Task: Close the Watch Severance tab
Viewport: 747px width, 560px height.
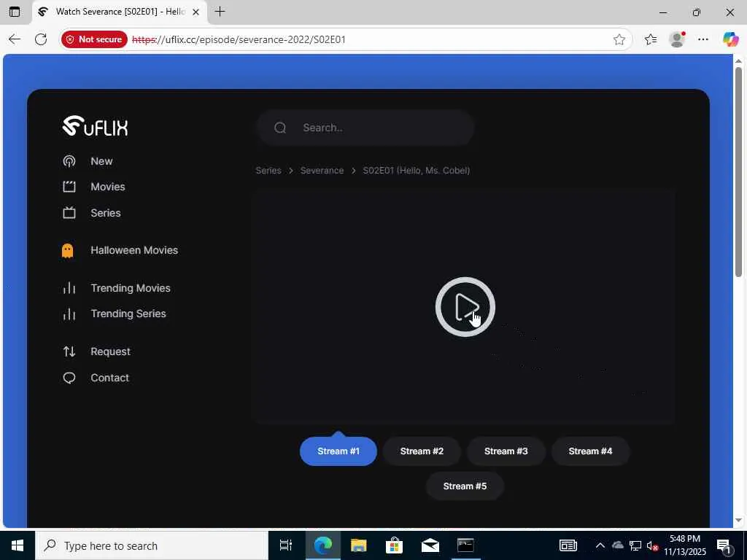Action: tap(196, 12)
